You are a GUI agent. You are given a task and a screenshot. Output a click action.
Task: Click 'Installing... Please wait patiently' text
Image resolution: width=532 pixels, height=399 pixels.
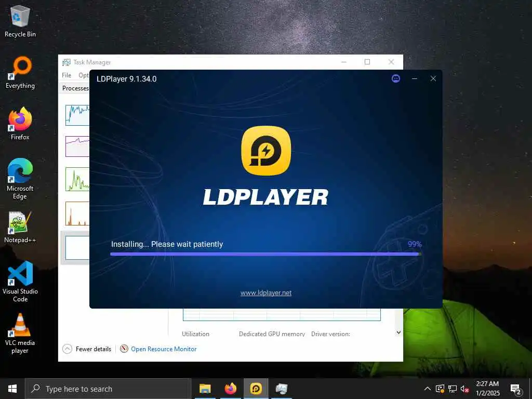click(x=167, y=244)
